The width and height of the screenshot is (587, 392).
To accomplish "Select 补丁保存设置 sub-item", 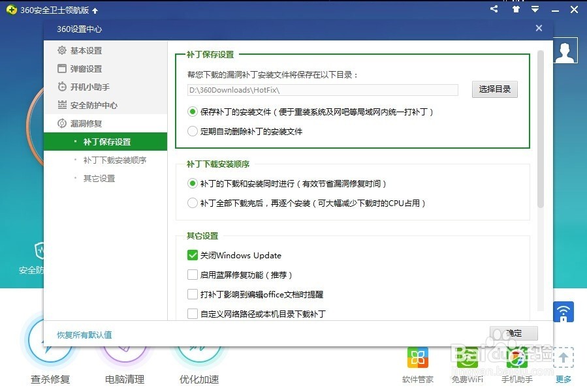I will 105,142.
